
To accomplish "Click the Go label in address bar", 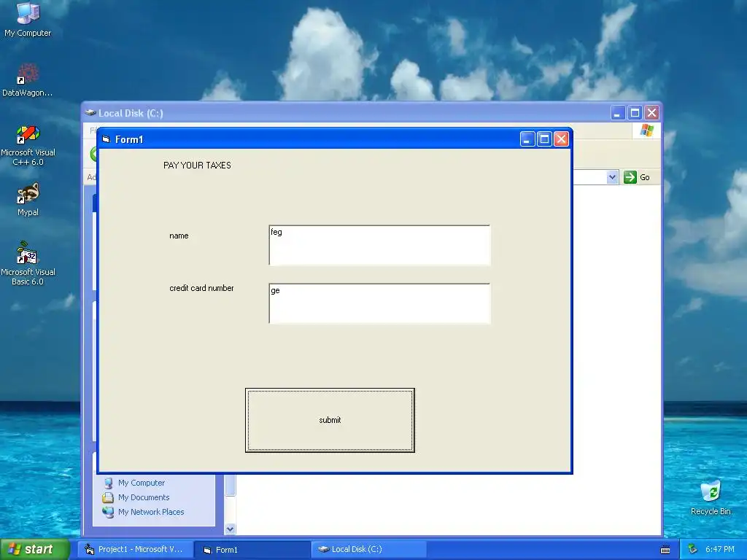I will (645, 177).
